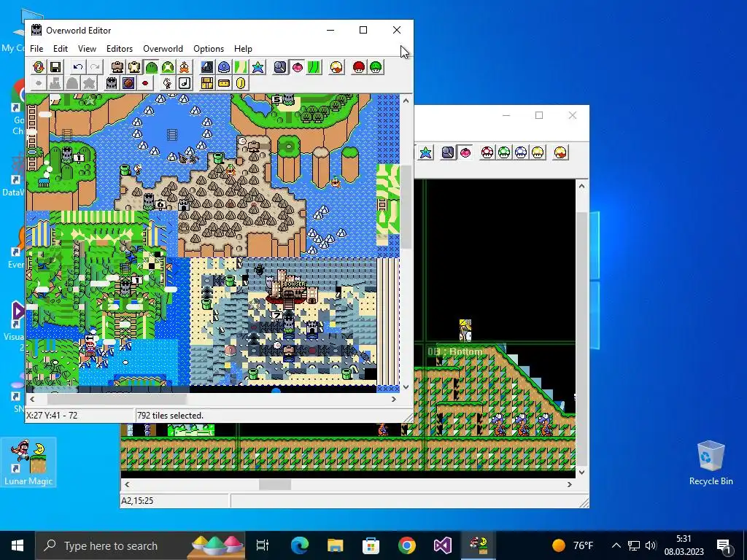Open the Help menu
Viewport: 747px width, 560px height.
pyautogui.click(x=243, y=49)
